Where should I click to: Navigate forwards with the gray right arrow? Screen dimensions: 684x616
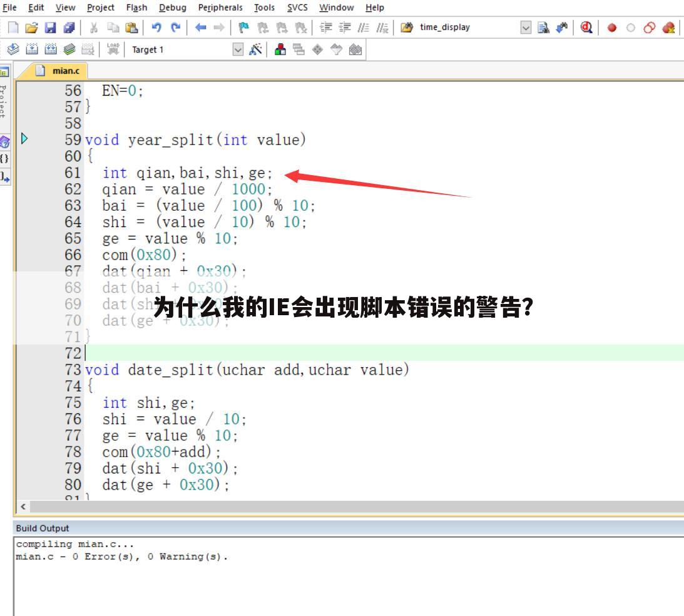click(219, 28)
